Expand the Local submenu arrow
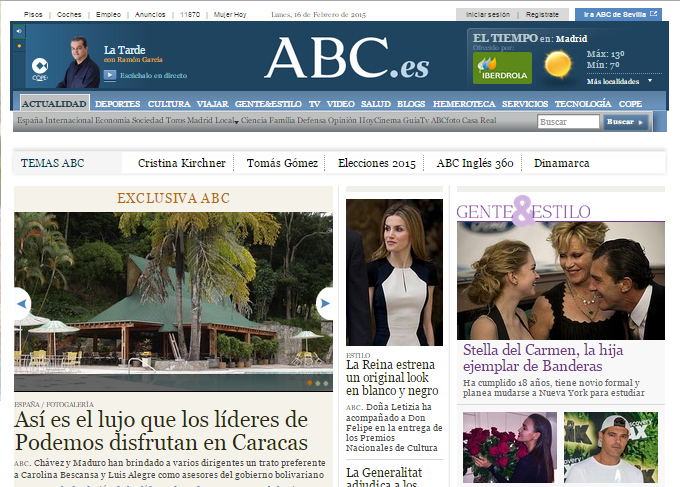The image size is (680, 487). point(236,122)
